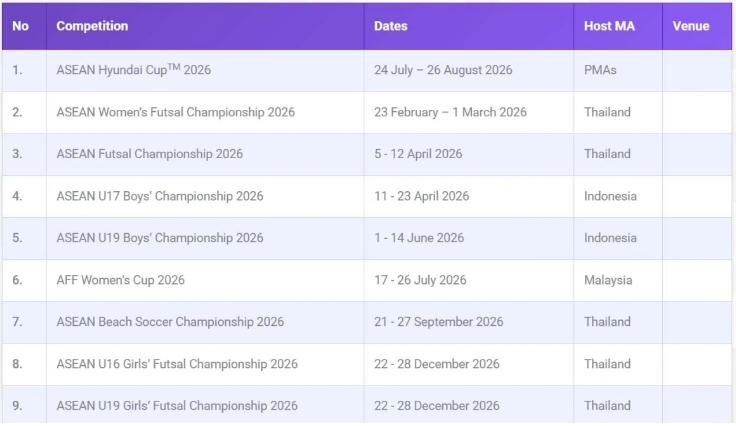
Task: Select the ASEAN Futsal Championship 2026 cell
Action: tap(149, 154)
